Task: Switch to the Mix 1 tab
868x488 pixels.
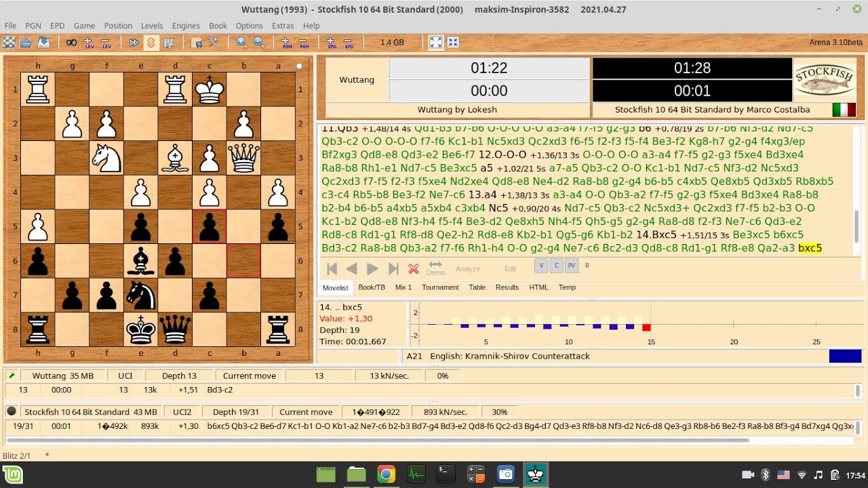Action: click(x=403, y=287)
